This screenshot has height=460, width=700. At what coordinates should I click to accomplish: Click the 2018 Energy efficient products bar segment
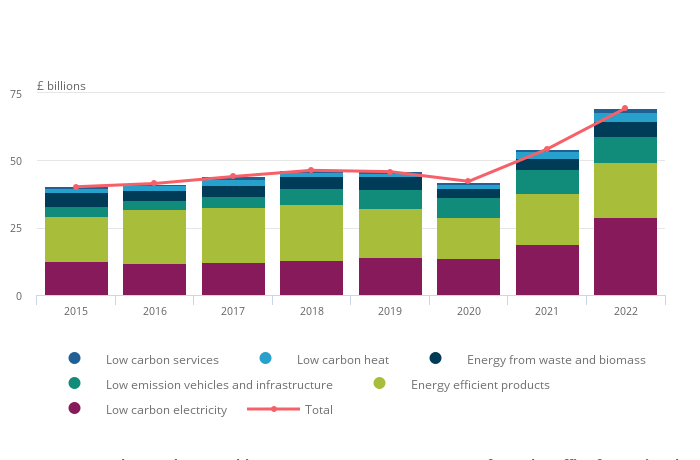click(311, 233)
